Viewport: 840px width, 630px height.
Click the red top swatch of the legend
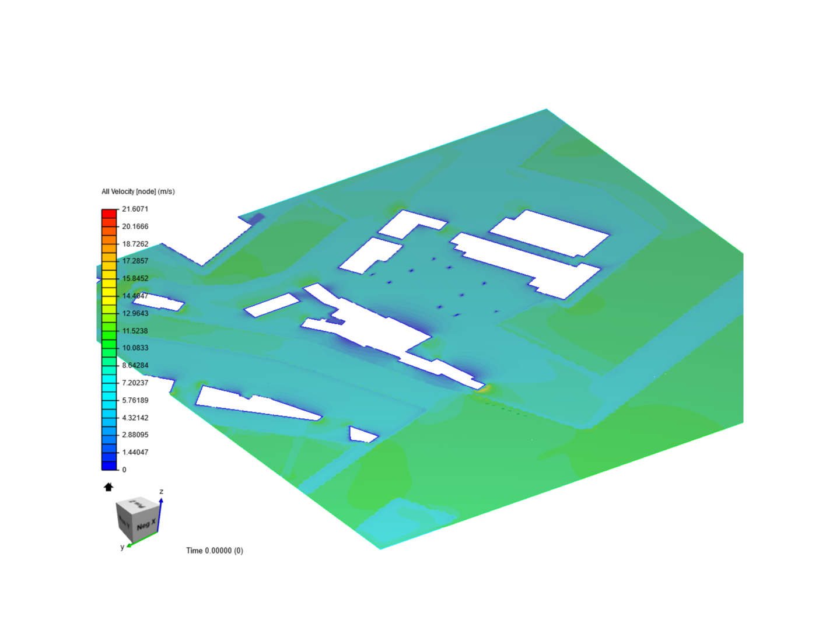click(109, 213)
